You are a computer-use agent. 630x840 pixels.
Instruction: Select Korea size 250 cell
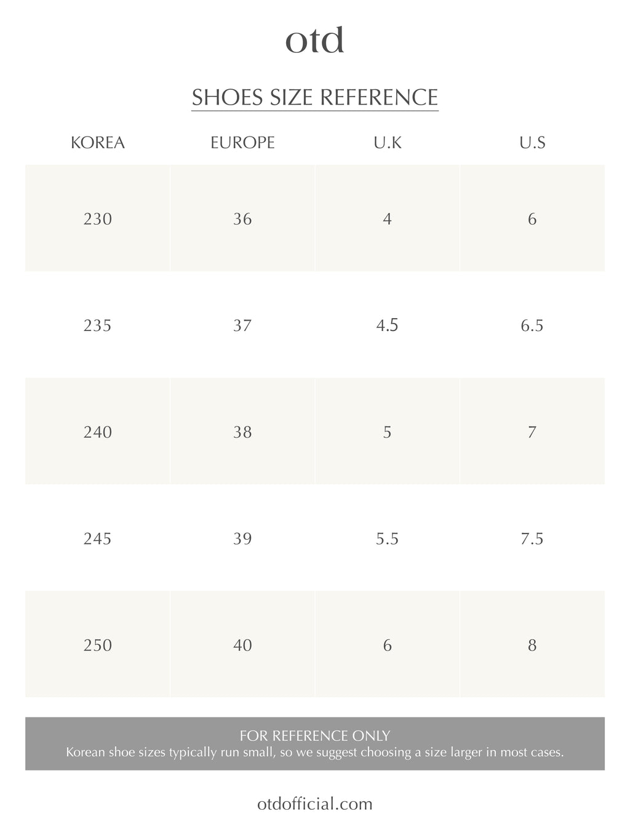(98, 645)
